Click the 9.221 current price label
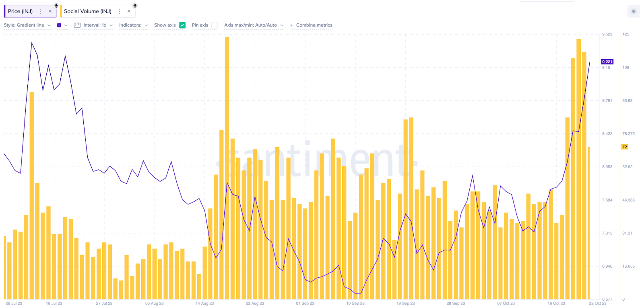The image size is (644, 308). (607, 62)
